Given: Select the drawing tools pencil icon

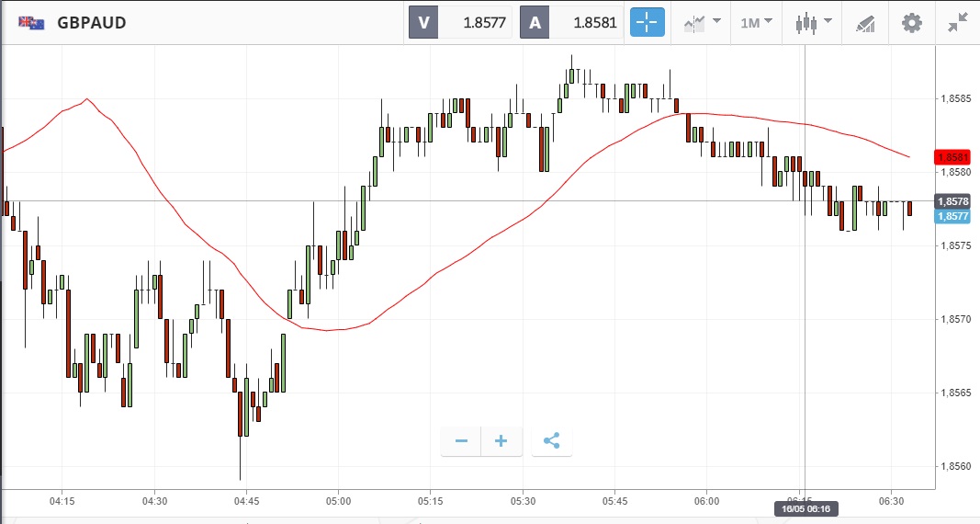Looking at the screenshot, I should point(865,23).
